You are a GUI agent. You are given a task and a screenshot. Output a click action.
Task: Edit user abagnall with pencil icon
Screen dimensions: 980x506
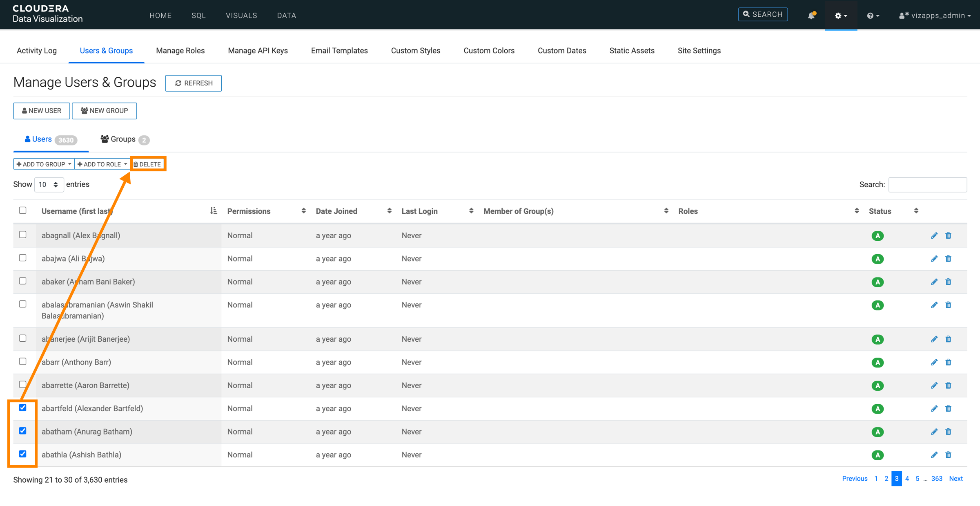(934, 235)
